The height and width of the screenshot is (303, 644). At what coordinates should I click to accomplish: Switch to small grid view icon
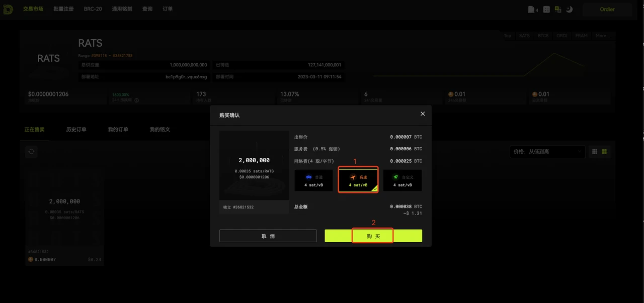tap(595, 151)
